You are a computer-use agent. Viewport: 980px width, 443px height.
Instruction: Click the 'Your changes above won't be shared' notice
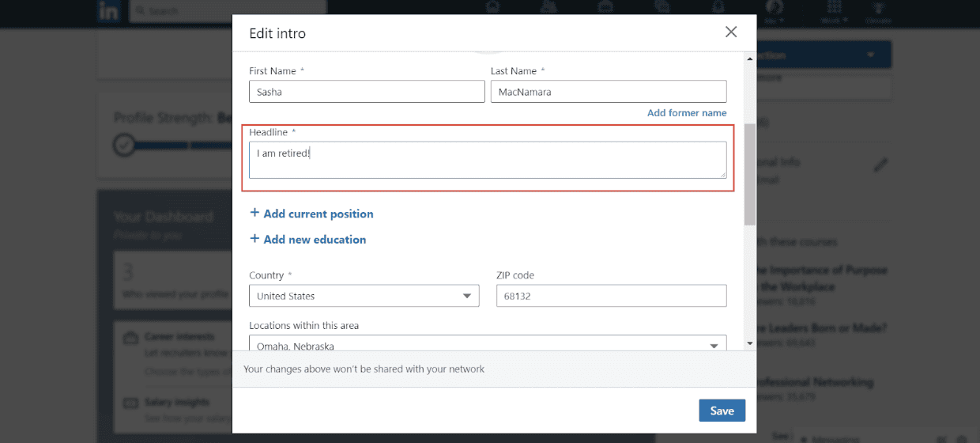(364, 369)
